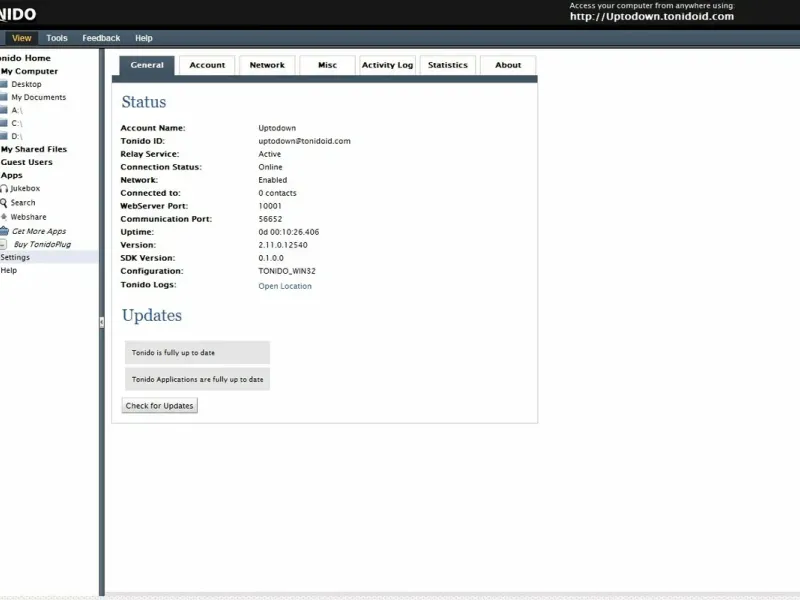Click the Buy TonidoPlug icon
Screen dimensions: 800x600
point(3,244)
